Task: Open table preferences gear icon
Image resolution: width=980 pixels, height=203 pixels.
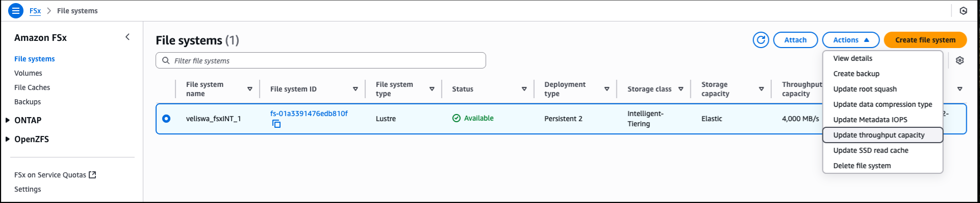Action: coord(960,60)
